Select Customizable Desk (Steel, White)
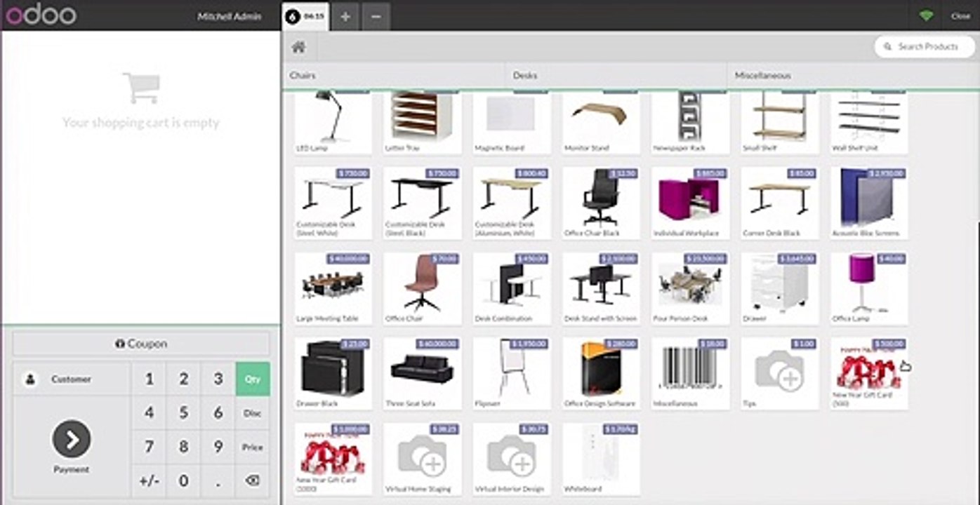 pos(333,203)
